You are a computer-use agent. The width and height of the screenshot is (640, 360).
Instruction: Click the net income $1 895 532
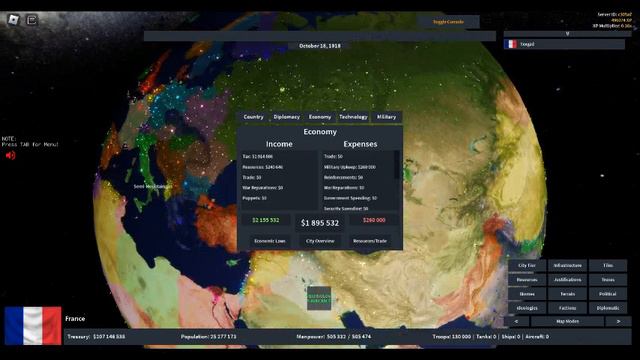pos(320,223)
